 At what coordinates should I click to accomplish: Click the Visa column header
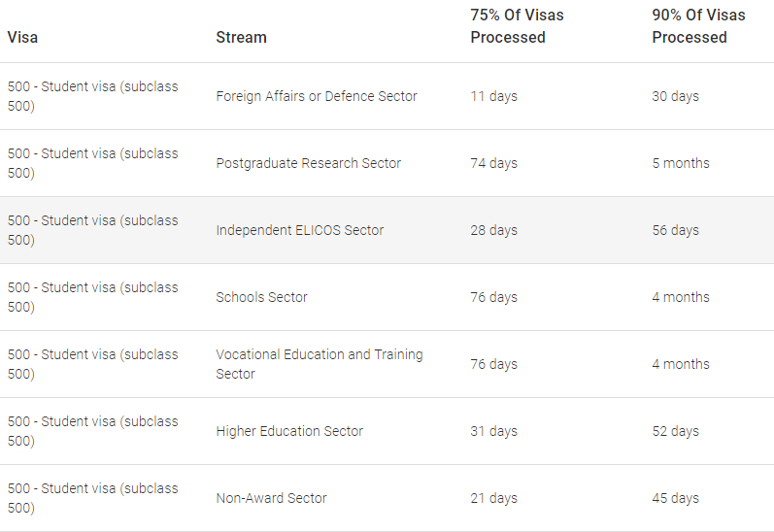(23, 37)
